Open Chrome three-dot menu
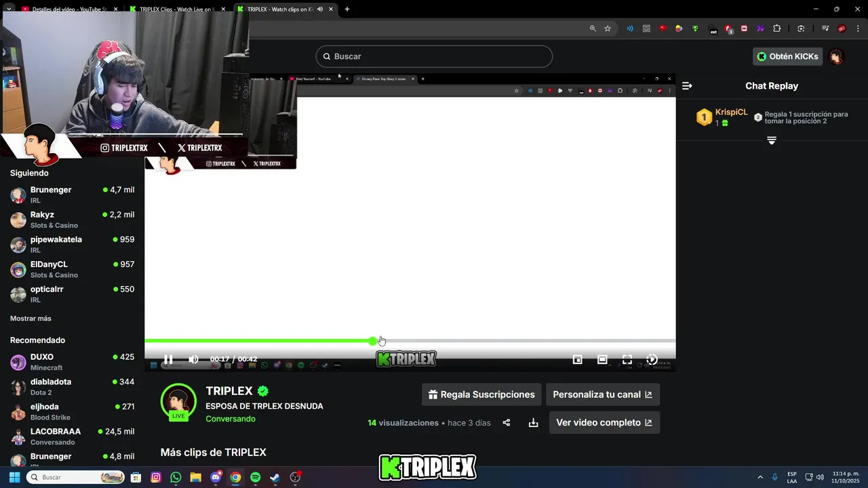This screenshot has height=488, width=868. coord(857,28)
